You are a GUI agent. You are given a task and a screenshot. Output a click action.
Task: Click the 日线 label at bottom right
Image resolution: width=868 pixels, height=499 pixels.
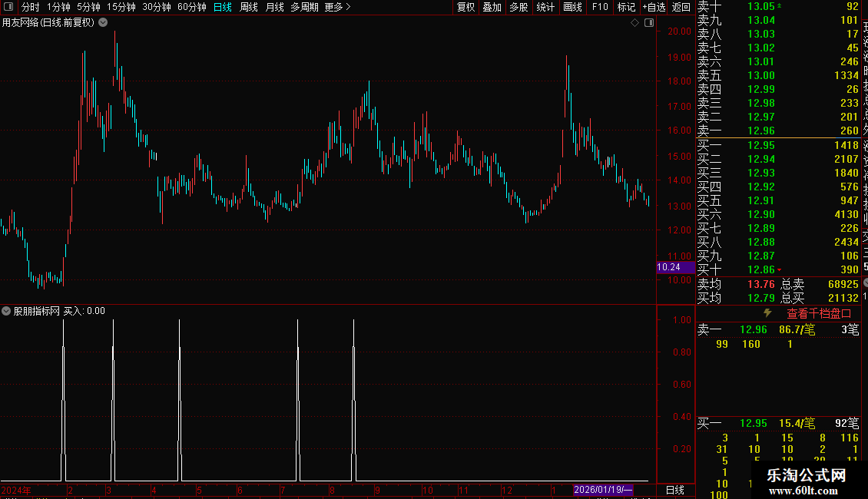pos(674,490)
